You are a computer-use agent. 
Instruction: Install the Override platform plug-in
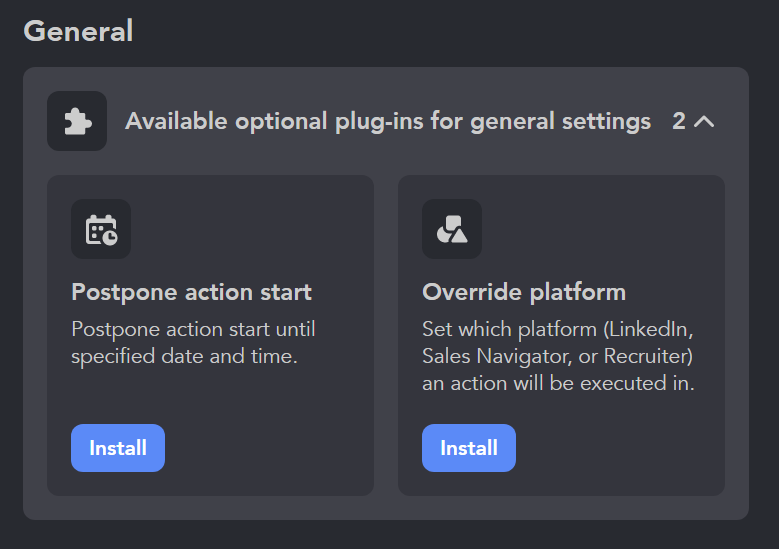[x=469, y=448]
